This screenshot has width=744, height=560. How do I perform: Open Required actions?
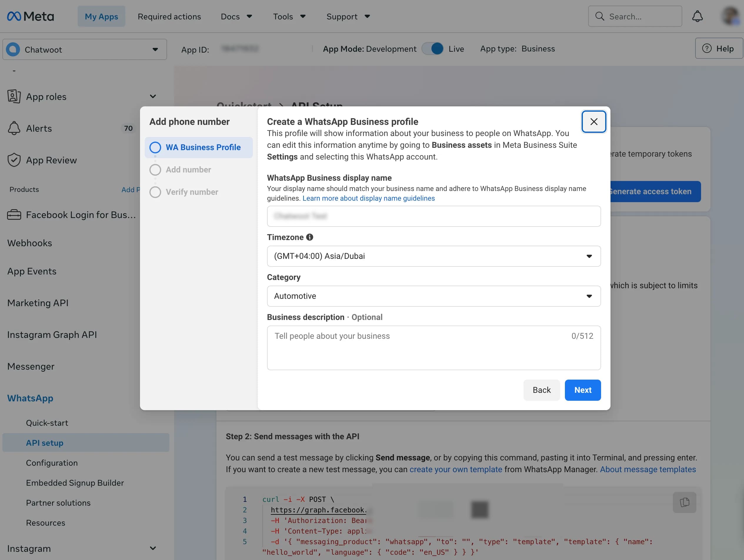tap(169, 16)
